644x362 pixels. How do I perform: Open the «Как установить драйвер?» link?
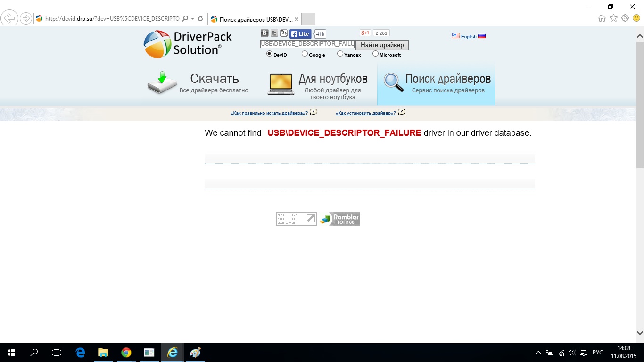365,113
